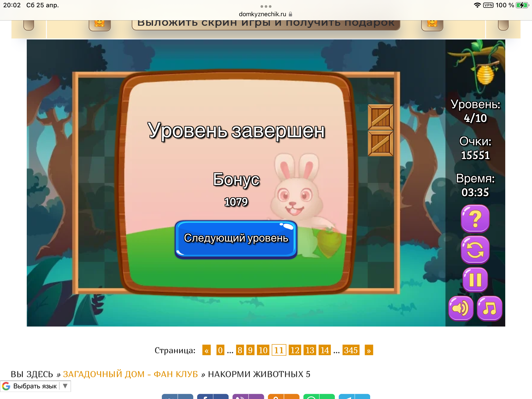Jump to page 0 in pagination
This screenshot has height=399, width=532.
click(220, 350)
